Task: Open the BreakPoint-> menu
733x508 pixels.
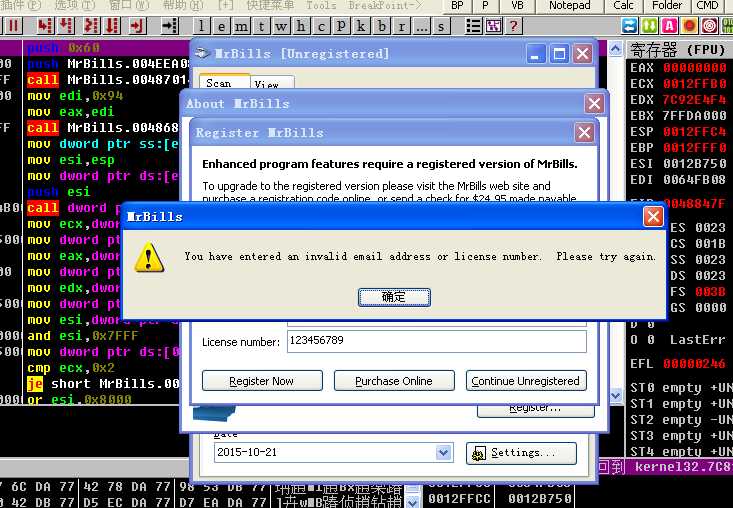Action: pyautogui.click(x=385, y=5)
